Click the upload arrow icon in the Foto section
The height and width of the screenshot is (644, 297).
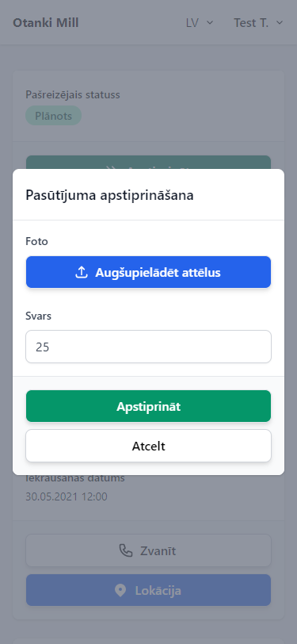coord(82,272)
